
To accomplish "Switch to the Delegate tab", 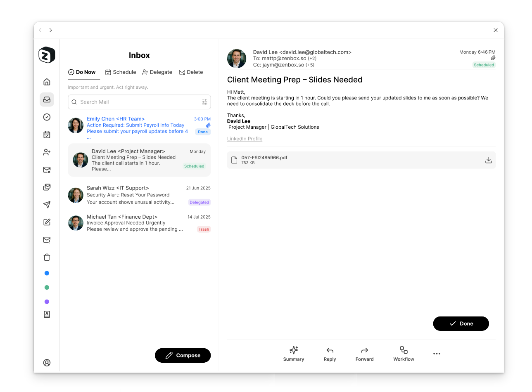I will 157,72.
